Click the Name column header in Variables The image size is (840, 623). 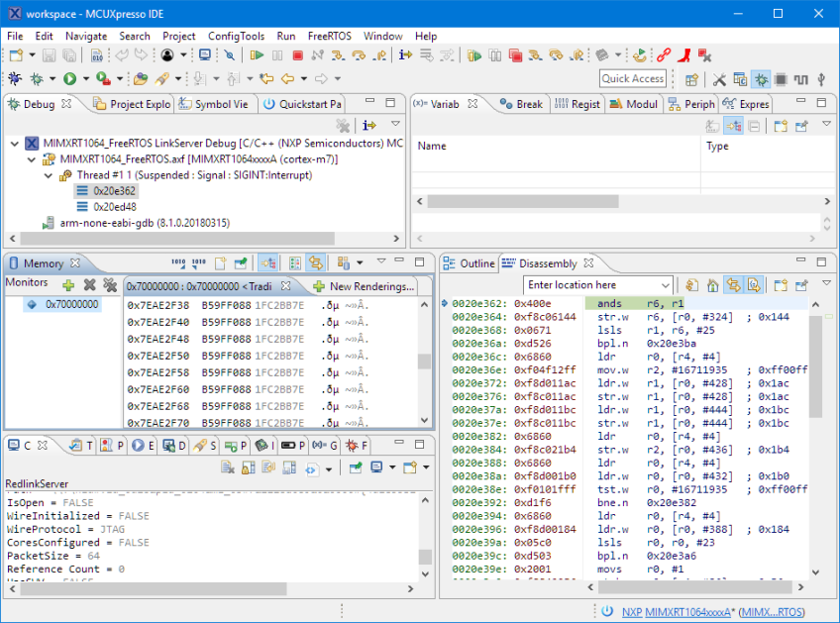[x=556, y=147]
